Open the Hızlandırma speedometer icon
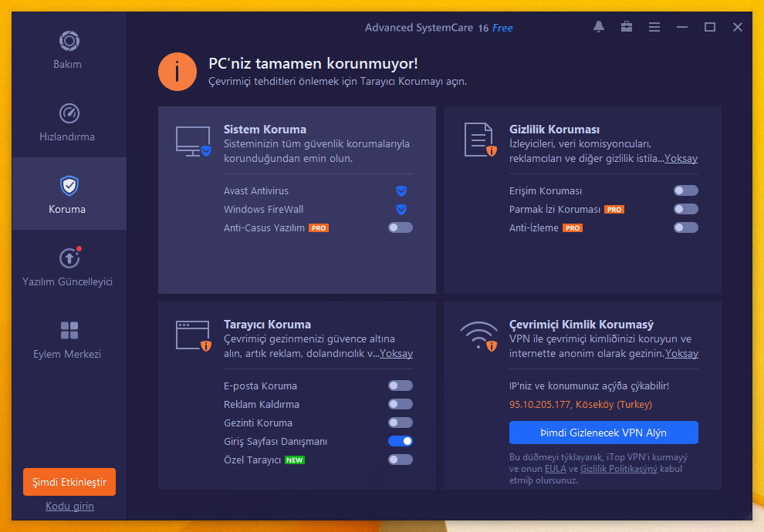Viewport: 764px width, 532px height. (69, 113)
